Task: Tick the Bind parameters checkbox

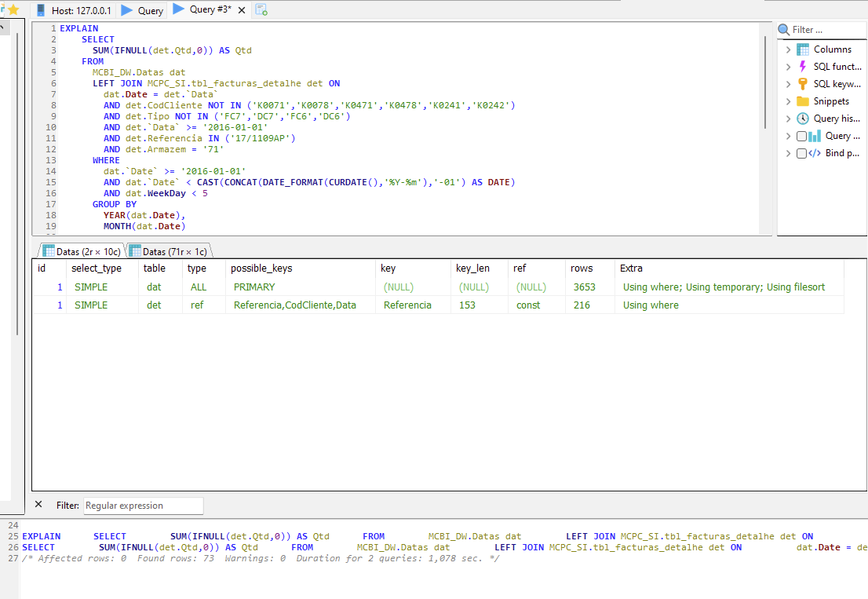Action: click(801, 153)
